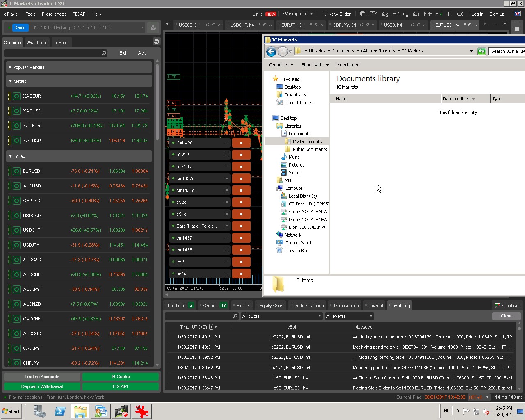The image size is (525, 420).
Task: Open the video help toolbar icon
Action: (374, 14)
